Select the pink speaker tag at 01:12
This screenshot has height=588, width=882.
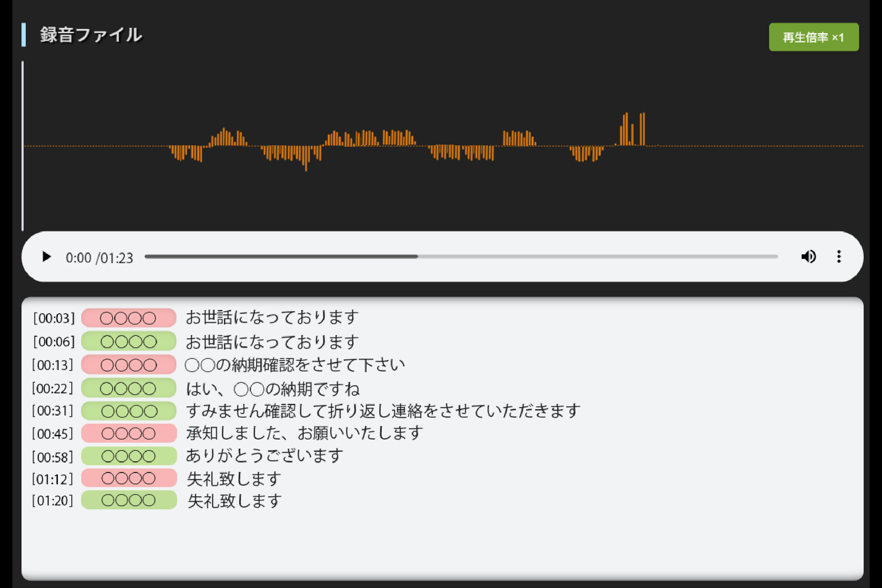[x=129, y=478]
